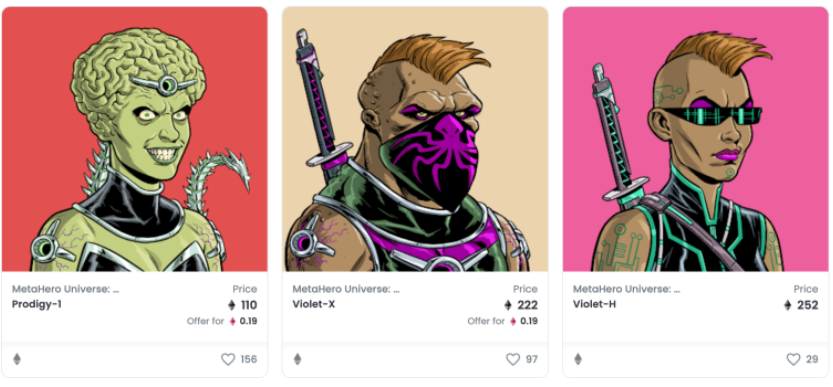Open the Violet-X item title link
This screenshot has width=833, height=387.
click(x=314, y=305)
